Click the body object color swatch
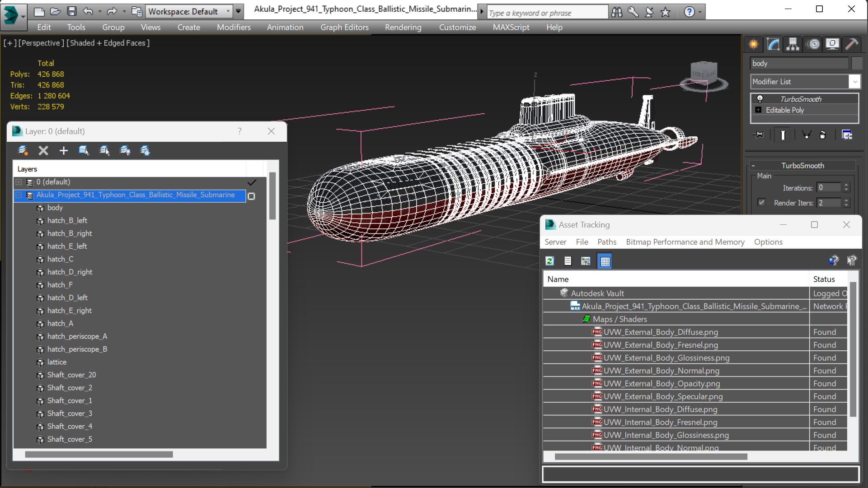The height and width of the screenshot is (488, 868). [857, 63]
